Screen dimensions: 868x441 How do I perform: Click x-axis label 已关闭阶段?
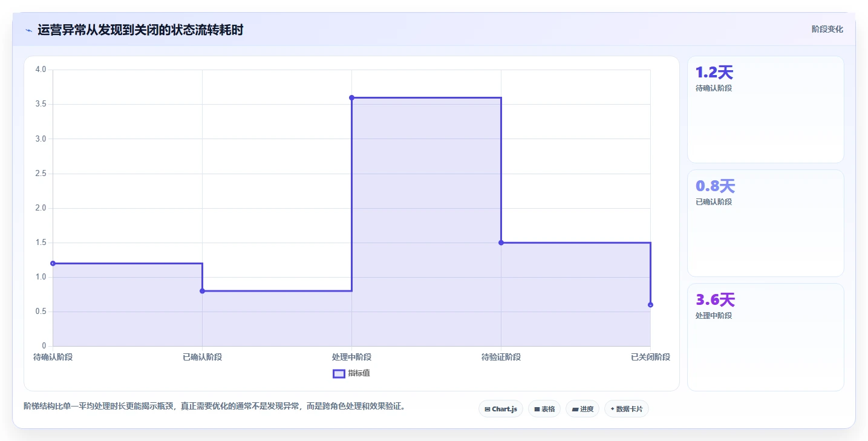(650, 357)
